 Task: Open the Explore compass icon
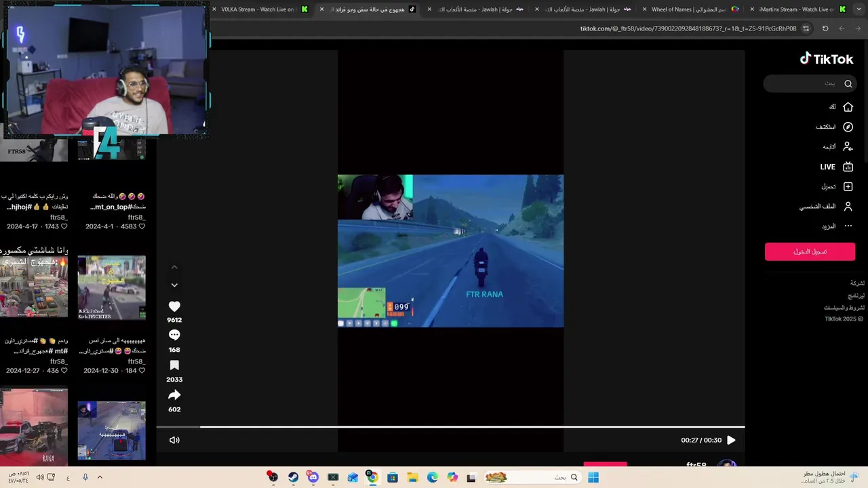click(x=848, y=127)
